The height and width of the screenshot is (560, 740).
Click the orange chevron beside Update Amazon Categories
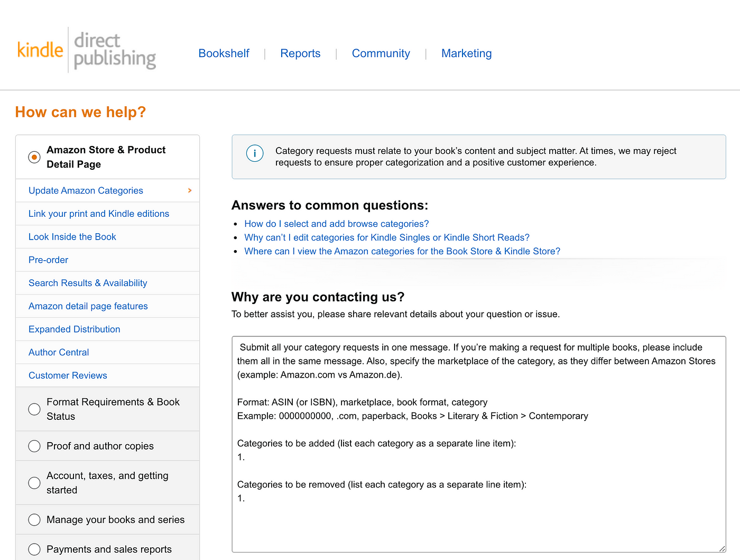point(190,190)
